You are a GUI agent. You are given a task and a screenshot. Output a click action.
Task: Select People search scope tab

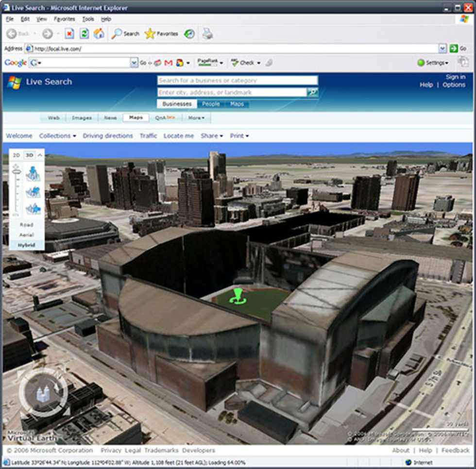click(211, 104)
